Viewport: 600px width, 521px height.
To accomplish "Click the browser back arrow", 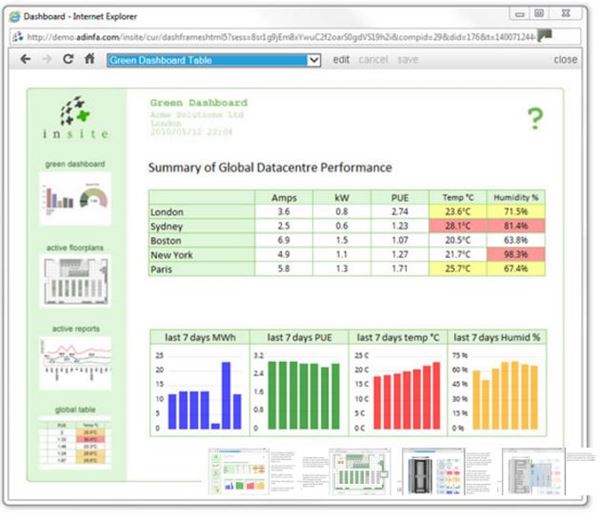I will [x=24, y=60].
